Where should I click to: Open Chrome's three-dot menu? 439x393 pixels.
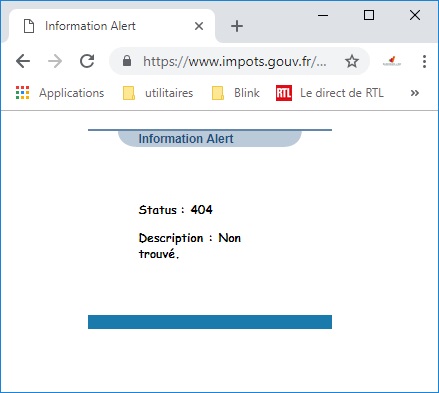click(x=424, y=61)
